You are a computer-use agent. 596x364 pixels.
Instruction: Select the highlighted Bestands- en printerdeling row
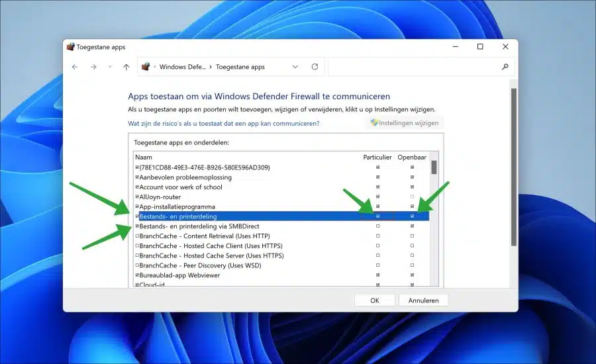pos(281,216)
